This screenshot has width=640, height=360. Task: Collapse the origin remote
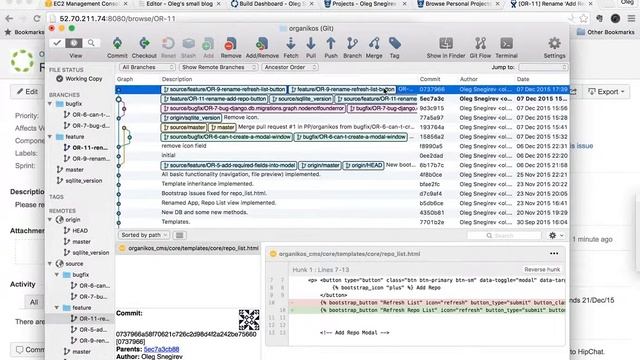coord(50,220)
